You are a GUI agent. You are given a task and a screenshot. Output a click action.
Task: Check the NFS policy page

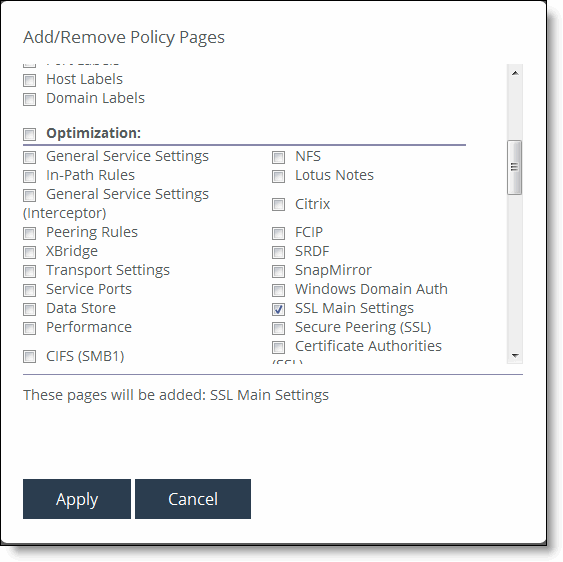278,157
